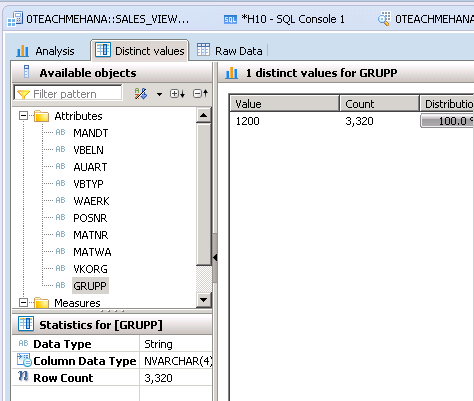Select the Row Count statistics row
Screen dimensions: 474x401
tap(112, 378)
